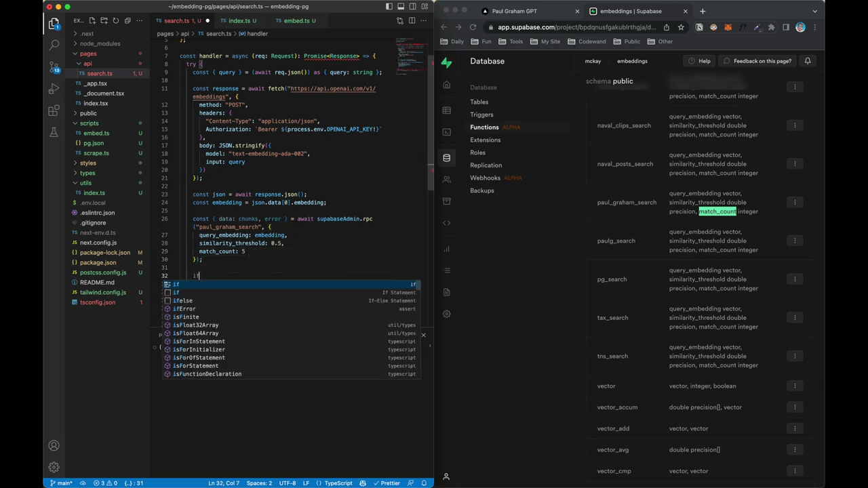Viewport: 868px width, 488px height.
Task: Split the VS Code editor right
Action: coord(412,21)
